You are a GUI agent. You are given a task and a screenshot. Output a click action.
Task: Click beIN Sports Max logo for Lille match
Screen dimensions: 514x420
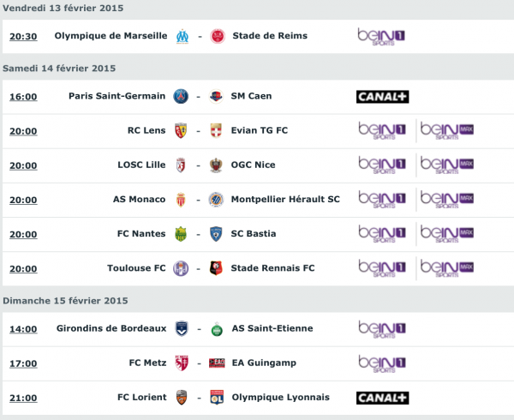[446, 165]
